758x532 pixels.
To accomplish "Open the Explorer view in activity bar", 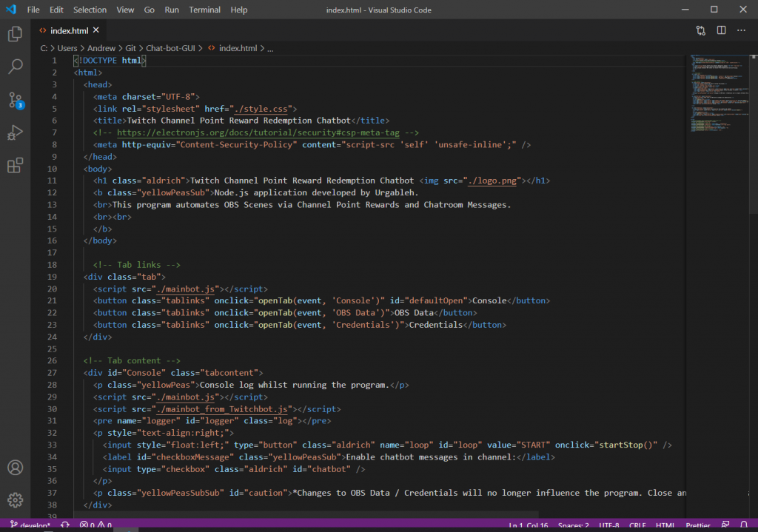I will [15, 34].
